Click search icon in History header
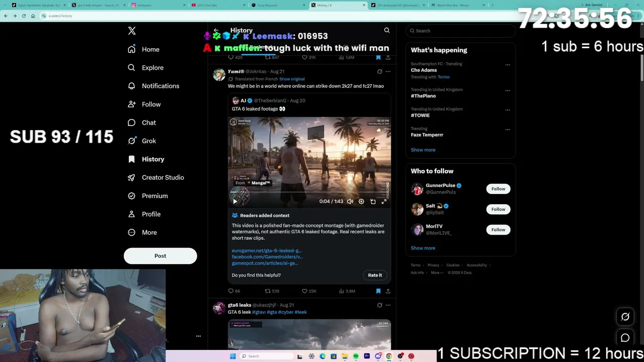The height and width of the screenshot is (362, 644). 387,30
